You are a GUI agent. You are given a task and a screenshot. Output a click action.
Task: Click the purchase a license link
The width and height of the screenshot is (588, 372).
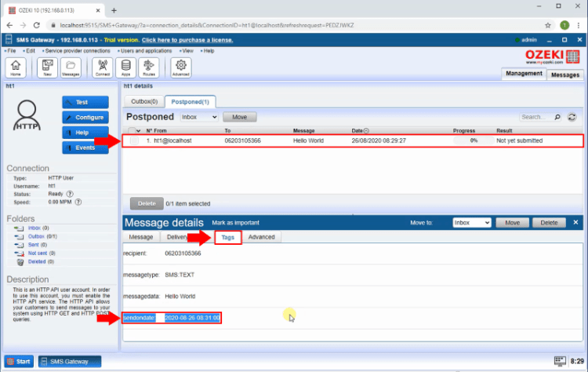coord(187,40)
